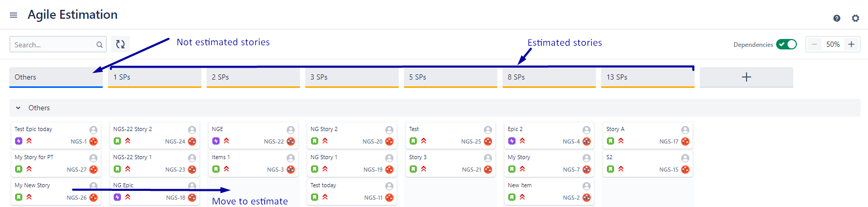Select the Items 1 card title
Screen dimensions: 868x207
coord(221,157)
